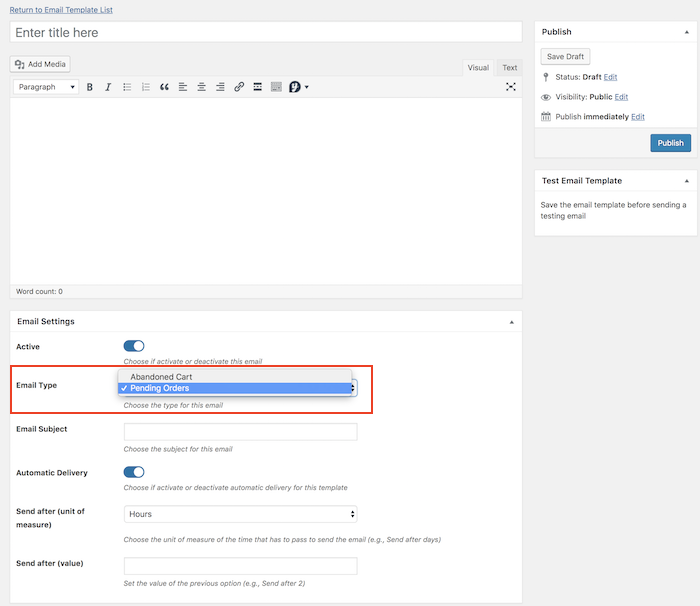Click the Email Subject input field

[240, 432]
